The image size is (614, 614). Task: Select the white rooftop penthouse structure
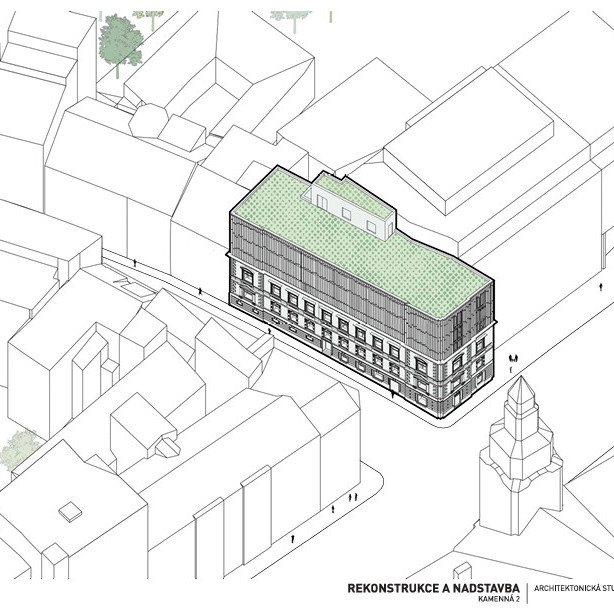tap(352, 205)
